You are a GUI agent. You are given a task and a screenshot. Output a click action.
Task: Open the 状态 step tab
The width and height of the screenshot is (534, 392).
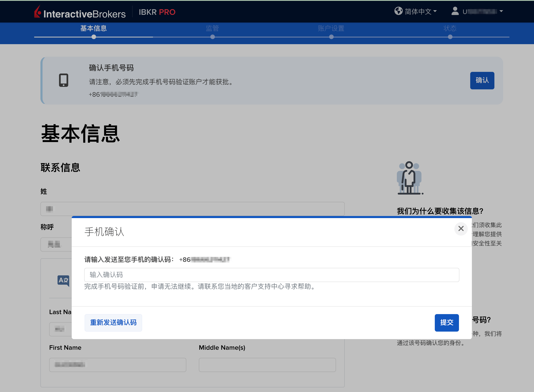click(x=450, y=28)
